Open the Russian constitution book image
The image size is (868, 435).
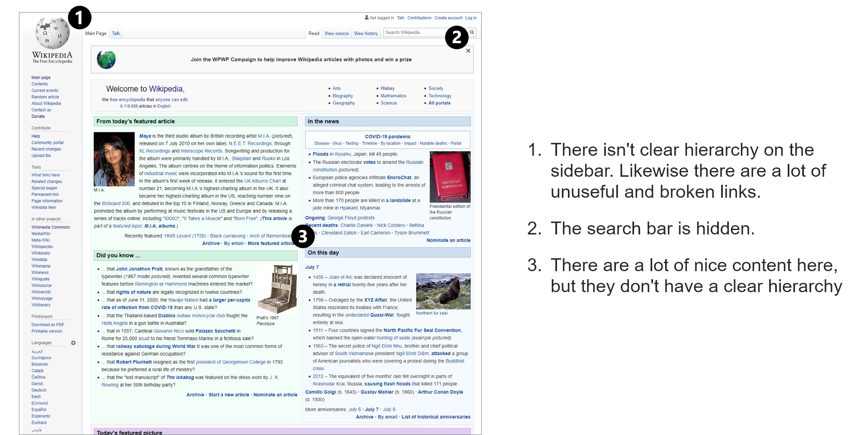click(450, 177)
